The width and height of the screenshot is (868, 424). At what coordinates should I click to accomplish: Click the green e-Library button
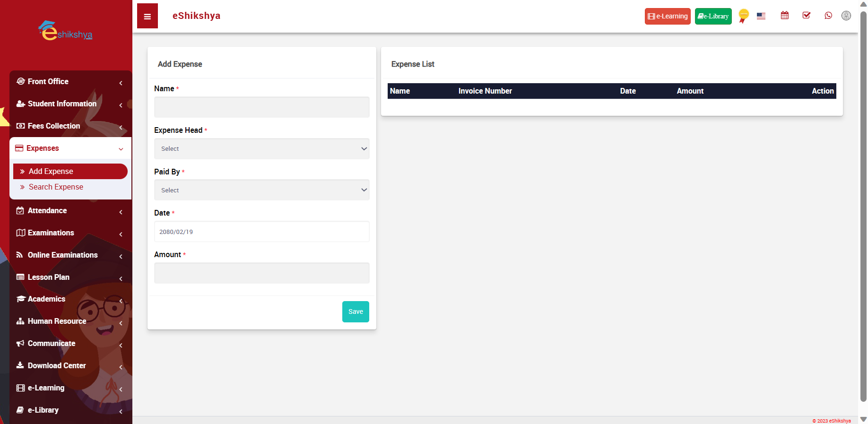[713, 16]
